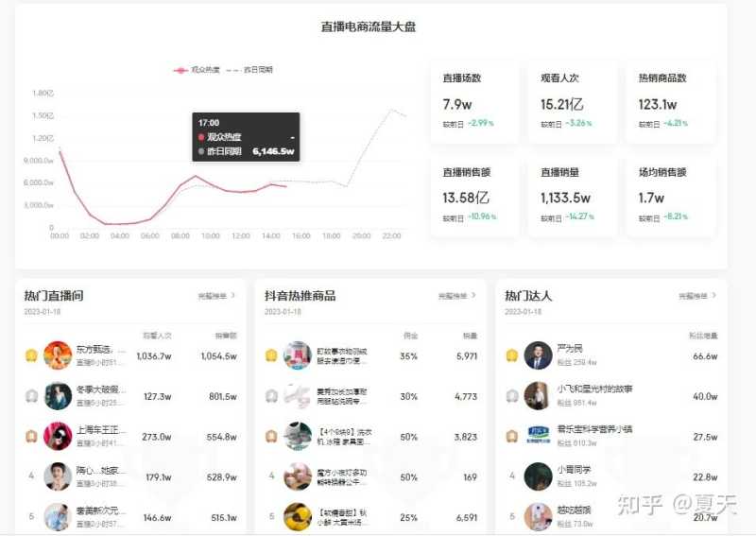Open the 小飞和星光村的故事 talent name

click(594, 389)
